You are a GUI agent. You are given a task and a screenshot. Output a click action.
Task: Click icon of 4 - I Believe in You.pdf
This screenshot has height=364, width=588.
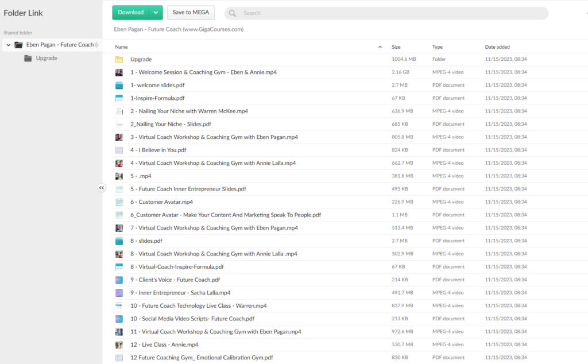coord(119,150)
